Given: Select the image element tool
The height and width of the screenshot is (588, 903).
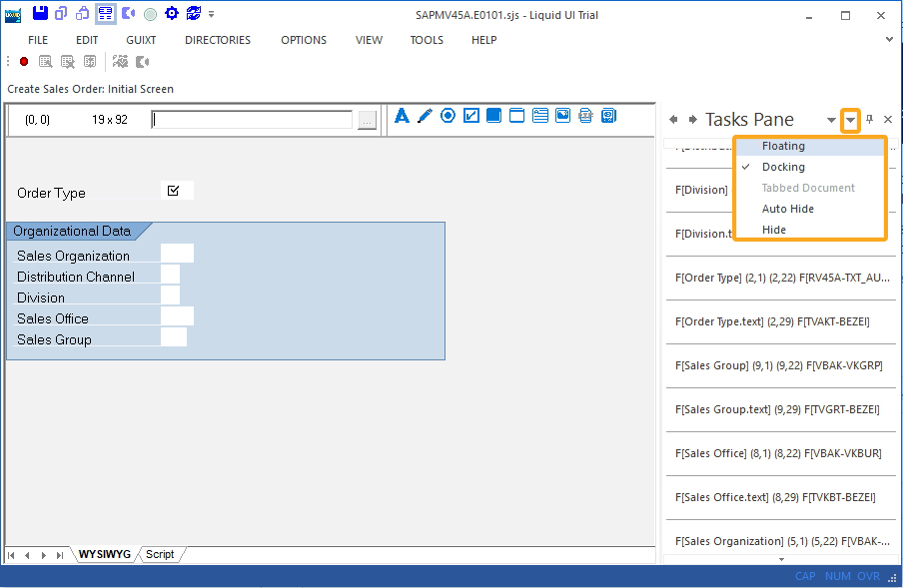Looking at the screenshot, I should [563, 116].
